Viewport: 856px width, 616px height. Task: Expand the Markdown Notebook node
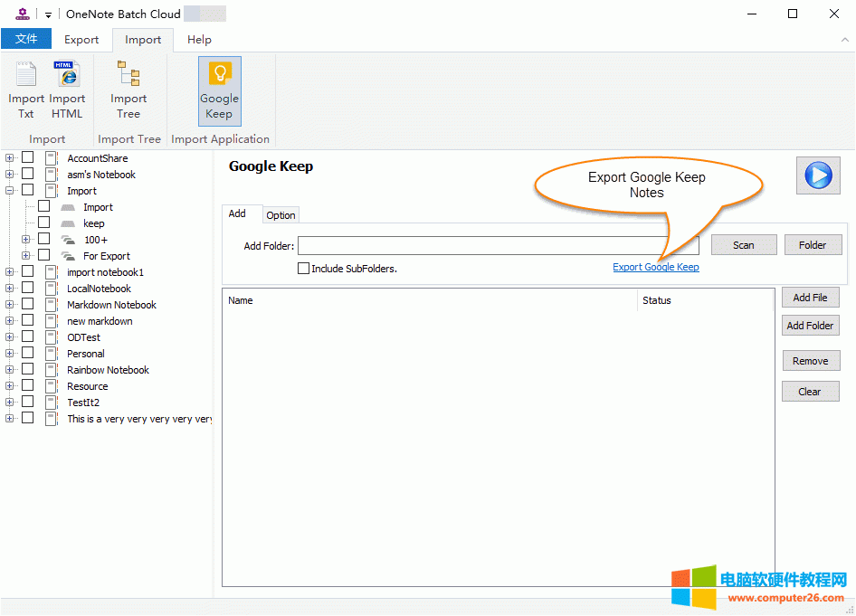pyautogui.click(x=10, y=305)
